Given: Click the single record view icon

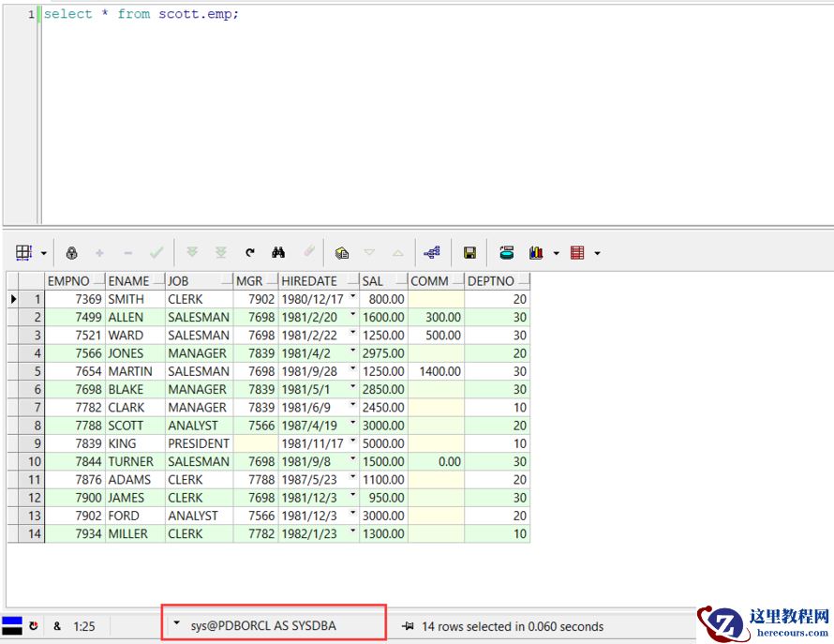Looking at the screenshot, I should pyautogui.click(x=342, y=253).
